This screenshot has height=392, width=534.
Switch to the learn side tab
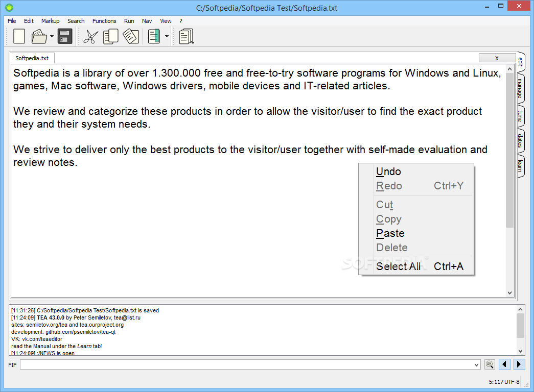coord(521,166)
